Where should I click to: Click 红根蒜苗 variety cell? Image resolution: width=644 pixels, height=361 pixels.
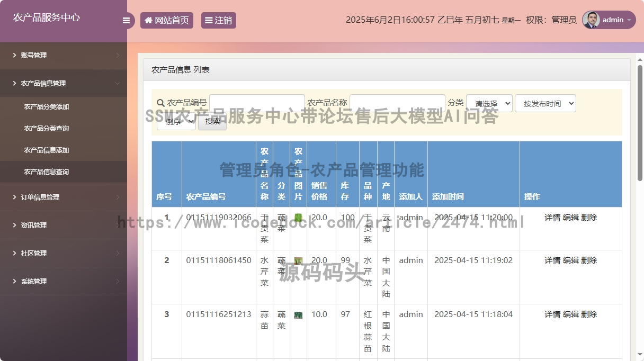(x=368, y=331)
